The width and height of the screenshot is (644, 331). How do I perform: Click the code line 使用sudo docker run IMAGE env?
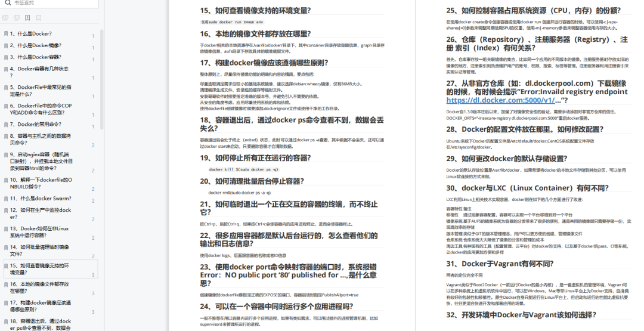(232, 22)
